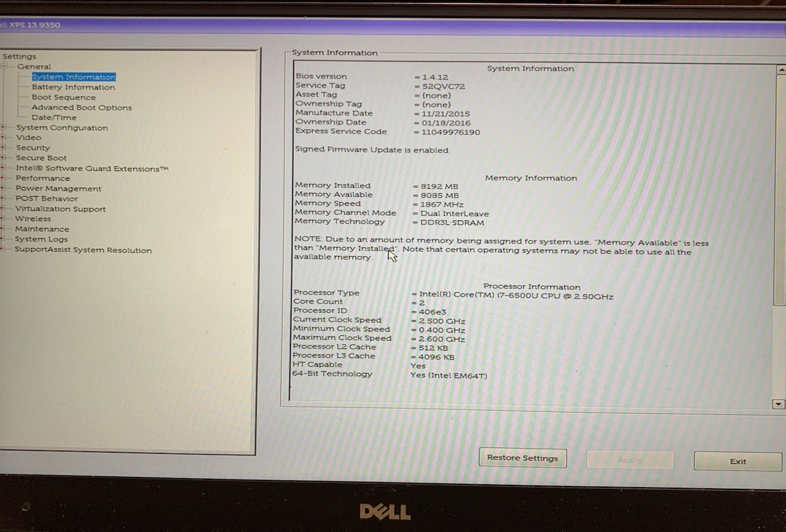Screen dimensions: 786x532
Task: Expand the System Configuration node
Action: pos(3,128)
